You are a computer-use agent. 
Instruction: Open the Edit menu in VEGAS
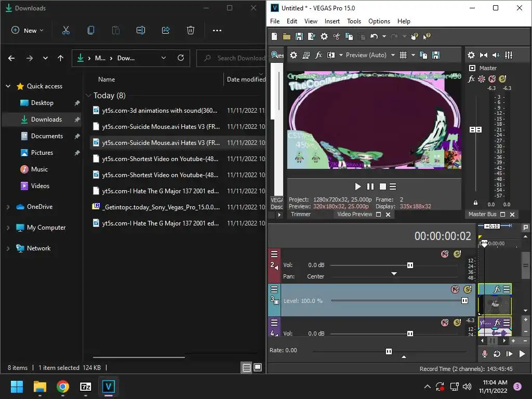292,21
